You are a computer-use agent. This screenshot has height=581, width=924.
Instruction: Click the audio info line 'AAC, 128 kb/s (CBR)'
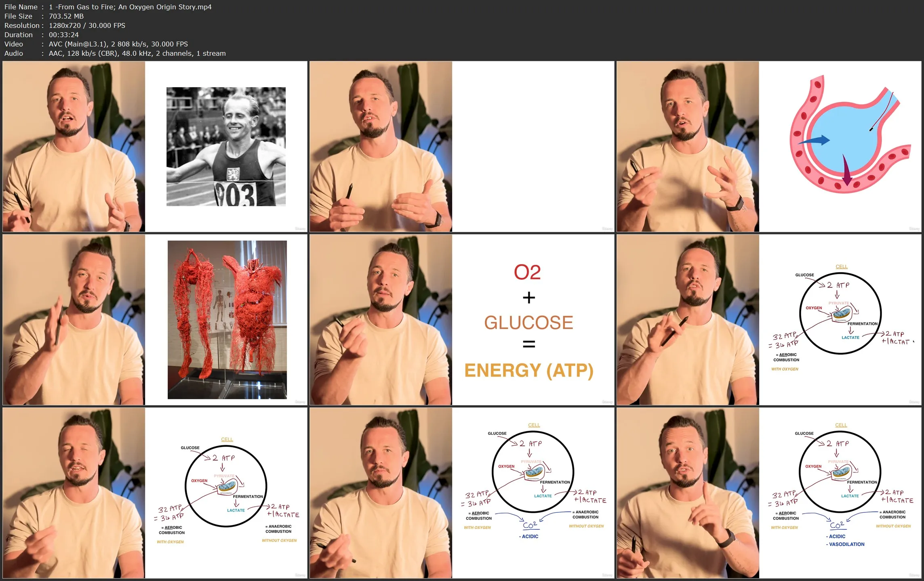click(x=84, y=53)
